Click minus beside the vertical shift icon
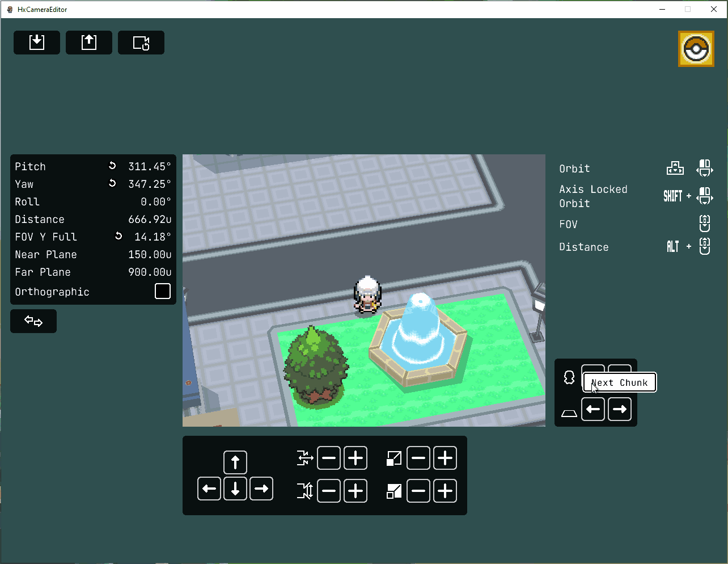This screenshot has width=728, height=564. pos(329,491)
